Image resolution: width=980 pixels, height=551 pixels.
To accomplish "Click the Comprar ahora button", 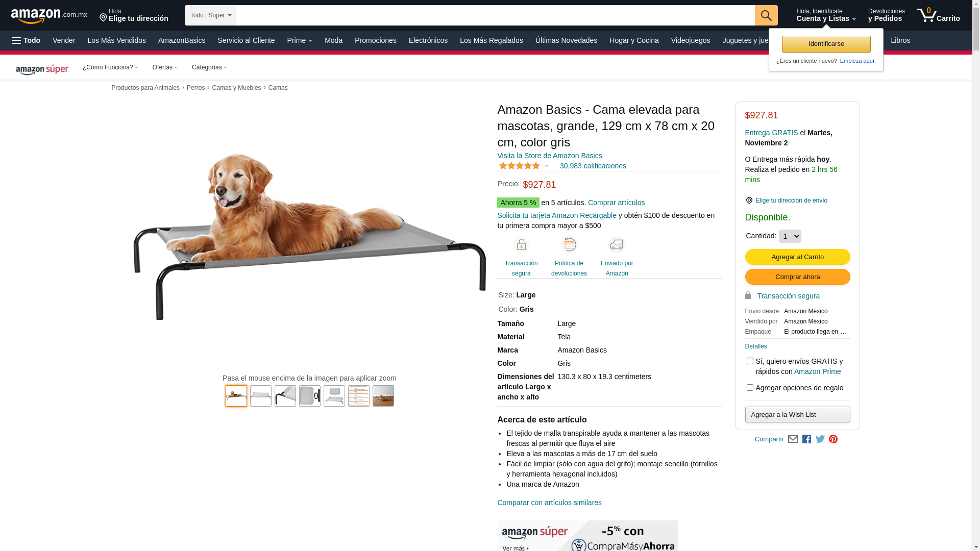I will point(797,277).
